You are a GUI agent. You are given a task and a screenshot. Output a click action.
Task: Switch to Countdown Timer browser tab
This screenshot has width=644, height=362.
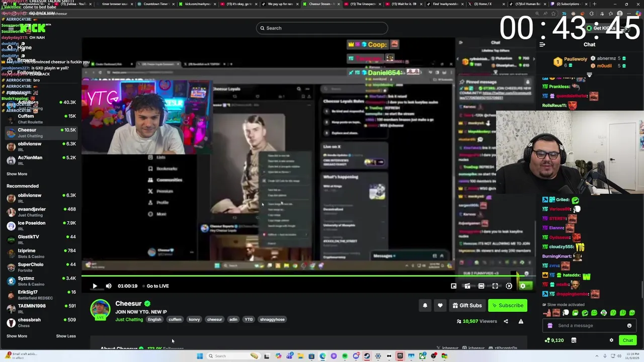(x=157, y=4)
